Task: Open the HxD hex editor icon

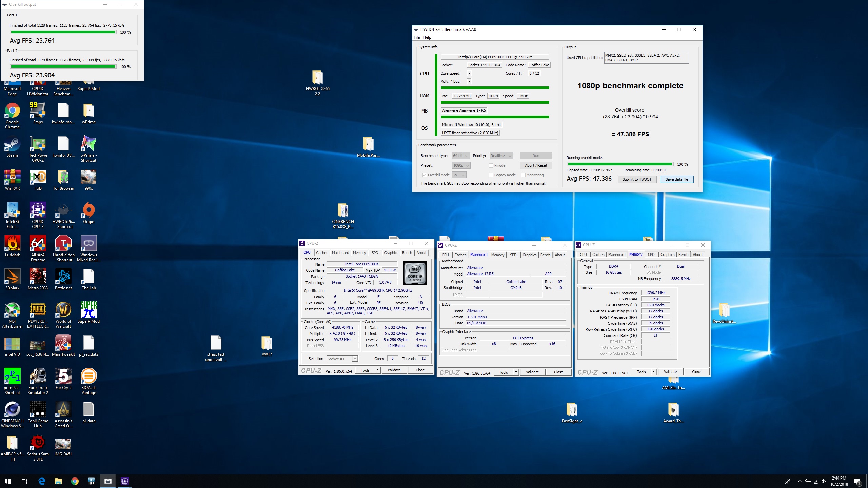Action: [38, 180]
